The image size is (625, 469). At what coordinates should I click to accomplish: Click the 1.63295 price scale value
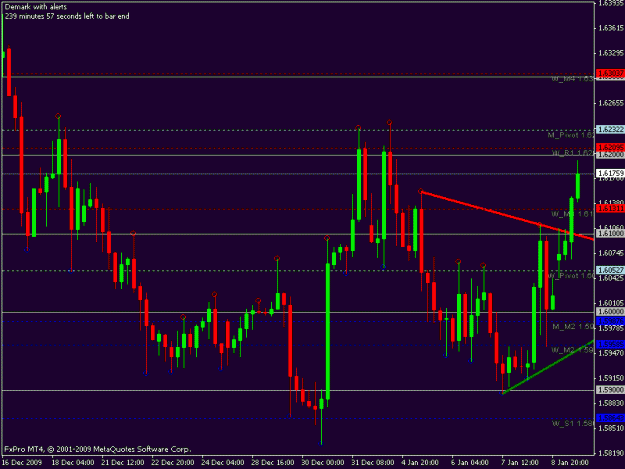click(611, 53)
